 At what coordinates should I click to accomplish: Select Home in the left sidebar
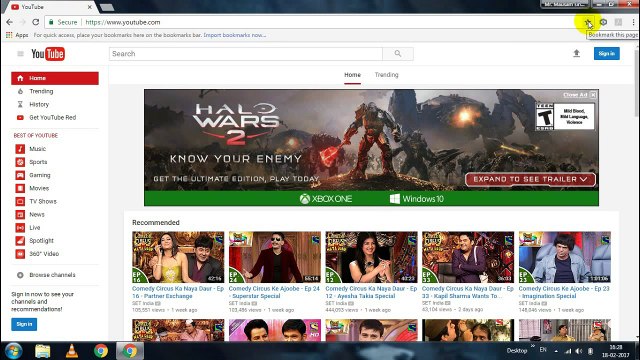coord(55,78)
